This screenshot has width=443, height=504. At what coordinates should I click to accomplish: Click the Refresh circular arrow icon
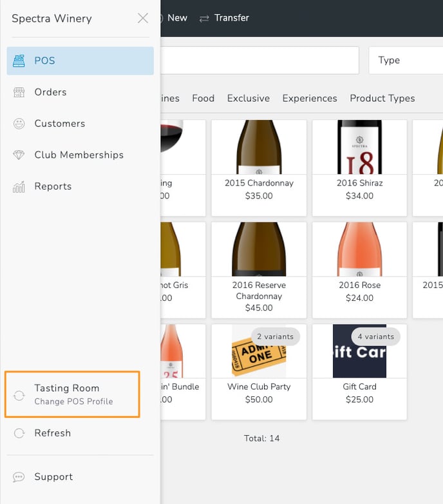19,433
